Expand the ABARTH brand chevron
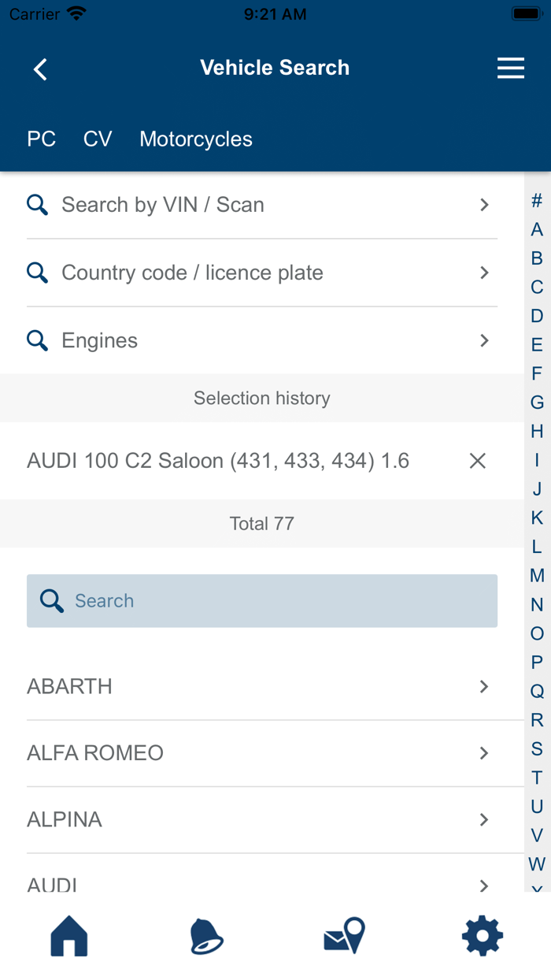551x980 pixels. 484,686
